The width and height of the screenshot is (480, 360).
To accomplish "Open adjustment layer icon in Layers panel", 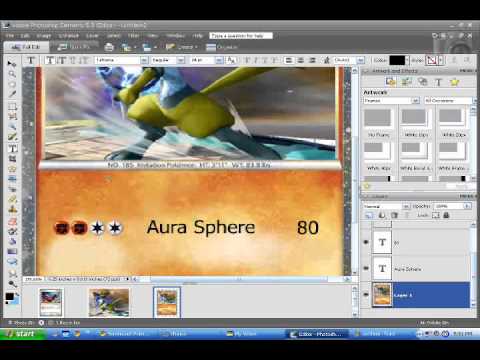I will (382, 215).
